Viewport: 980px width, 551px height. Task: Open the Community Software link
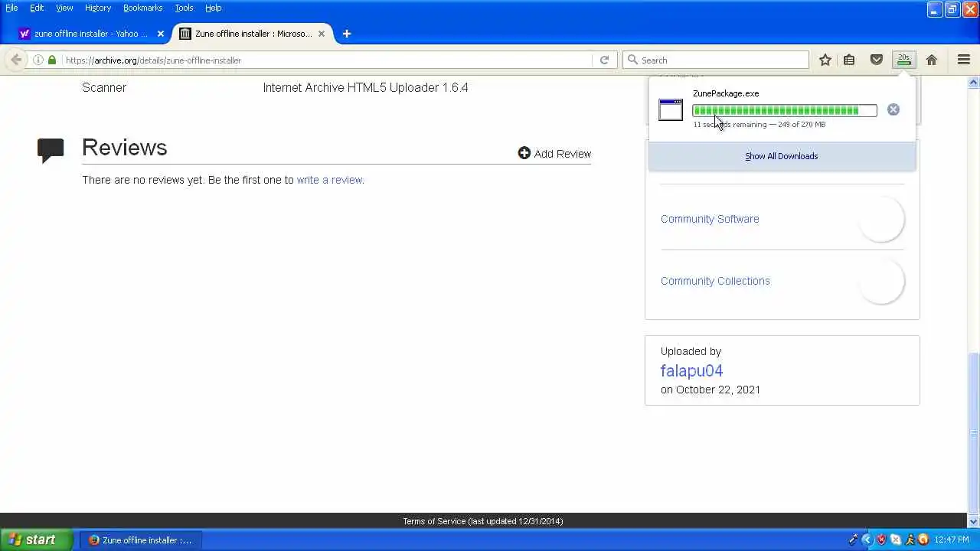[x=710, y=219]
